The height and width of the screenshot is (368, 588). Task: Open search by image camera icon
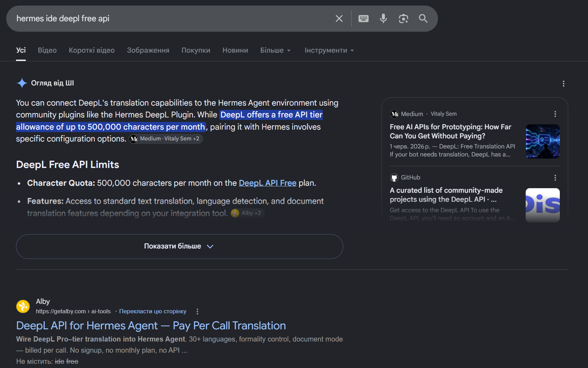pos(403,18)
